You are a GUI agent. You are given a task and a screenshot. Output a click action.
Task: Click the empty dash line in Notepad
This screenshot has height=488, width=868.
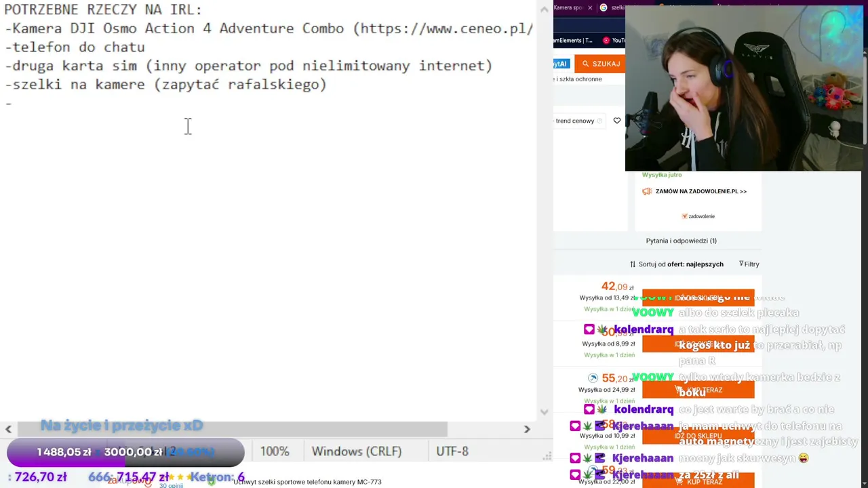[x=8, y=103]
